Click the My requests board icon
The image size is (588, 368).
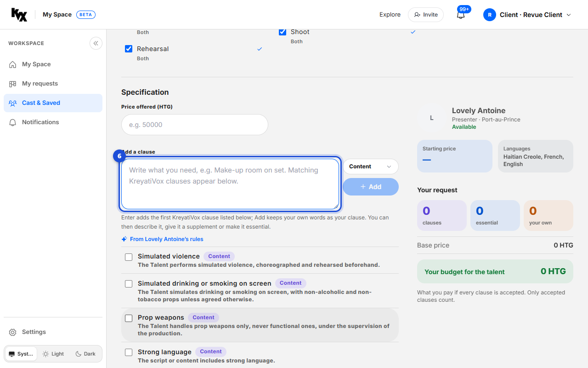[13, 84]
